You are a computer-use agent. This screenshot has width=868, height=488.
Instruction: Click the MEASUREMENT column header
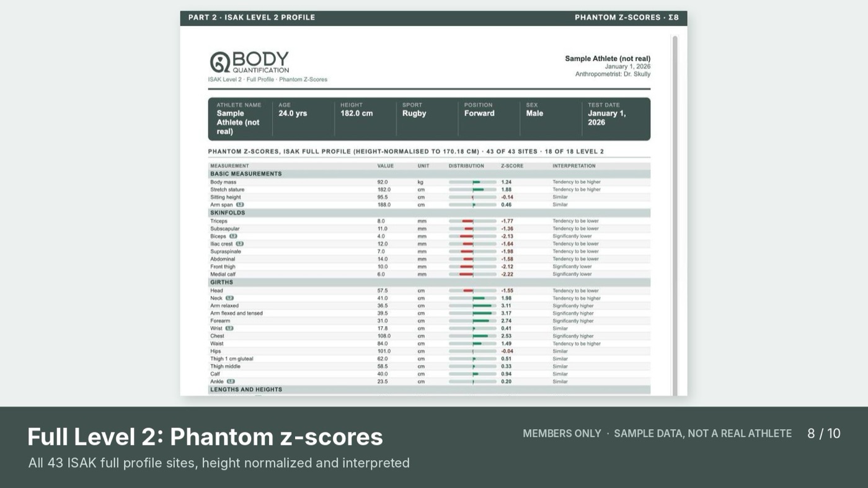[x=229, y=166]
